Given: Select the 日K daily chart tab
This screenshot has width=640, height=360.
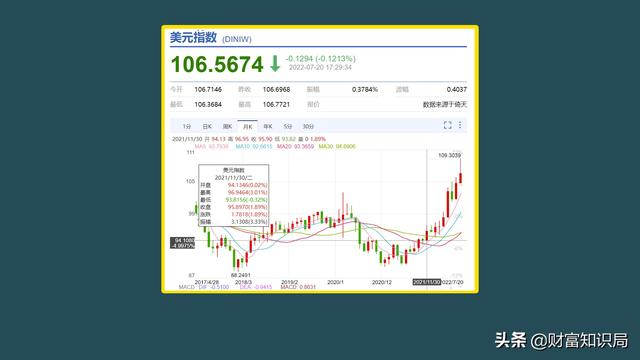Looking at the screenshot, I should click(207, 127).
